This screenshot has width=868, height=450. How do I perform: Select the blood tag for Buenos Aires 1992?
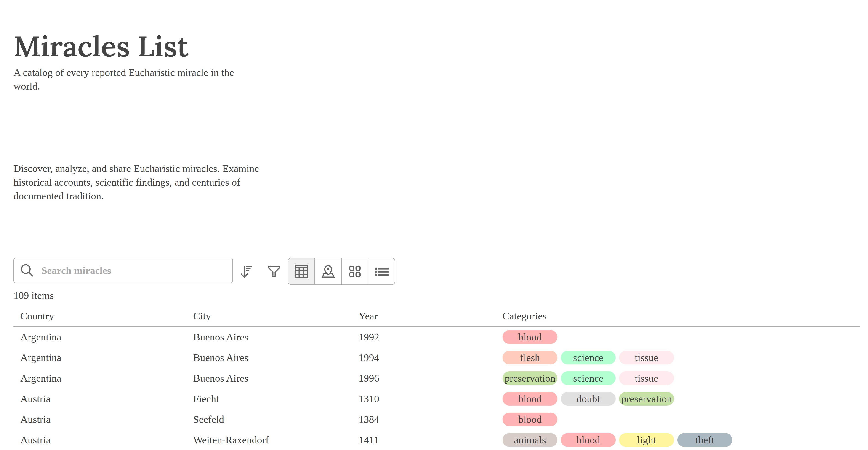530,337
